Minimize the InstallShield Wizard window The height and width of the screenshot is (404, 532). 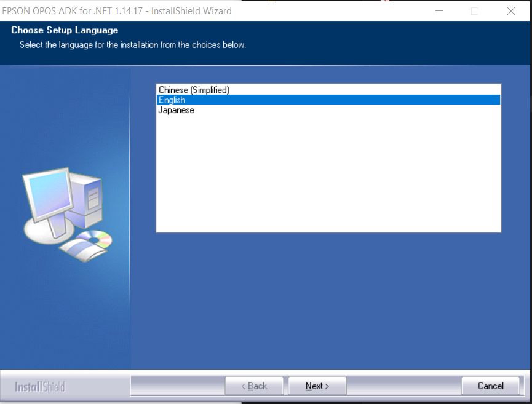(439, 11)
